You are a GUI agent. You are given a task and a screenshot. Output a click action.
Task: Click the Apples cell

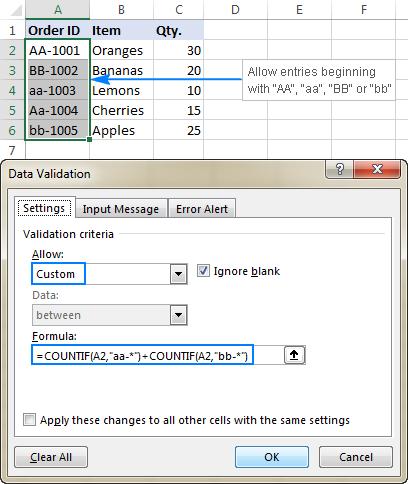tap(121, 130)
